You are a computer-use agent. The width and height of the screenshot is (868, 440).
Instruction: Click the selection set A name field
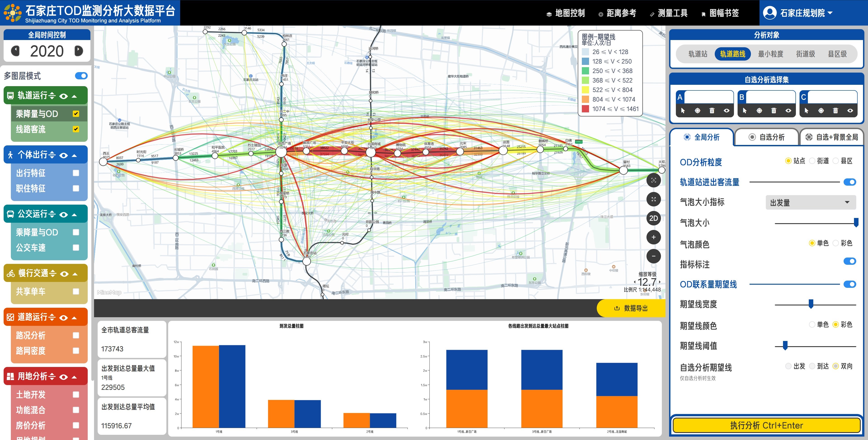tap(709, 97)
